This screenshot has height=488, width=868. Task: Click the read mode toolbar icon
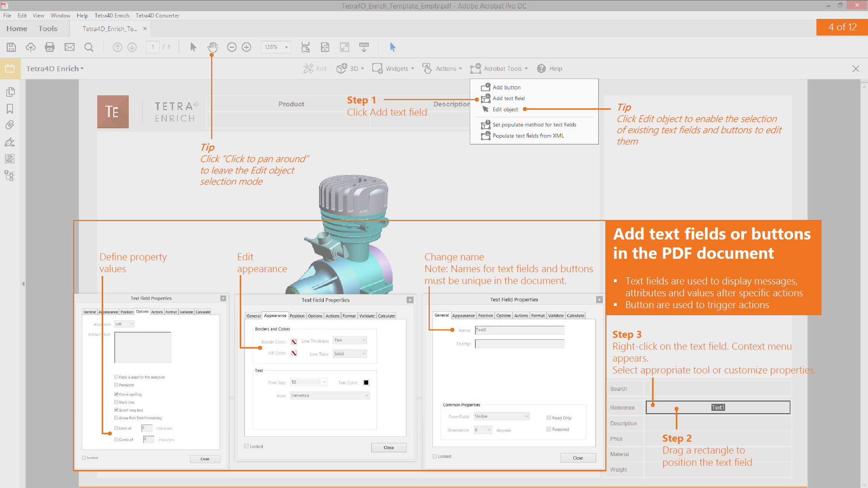[364, 47]
